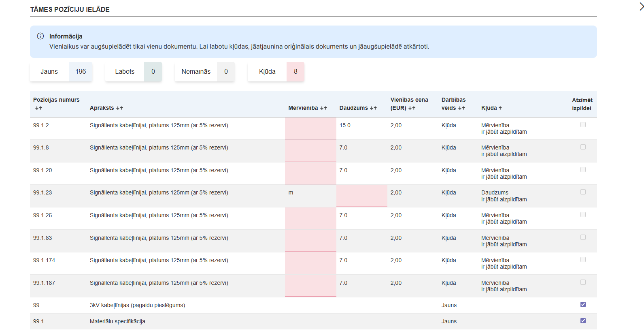Click 'Jauns' action type in row 99.1
The image size is (644, 331).
pyautogui.click(x=449, y=321)
